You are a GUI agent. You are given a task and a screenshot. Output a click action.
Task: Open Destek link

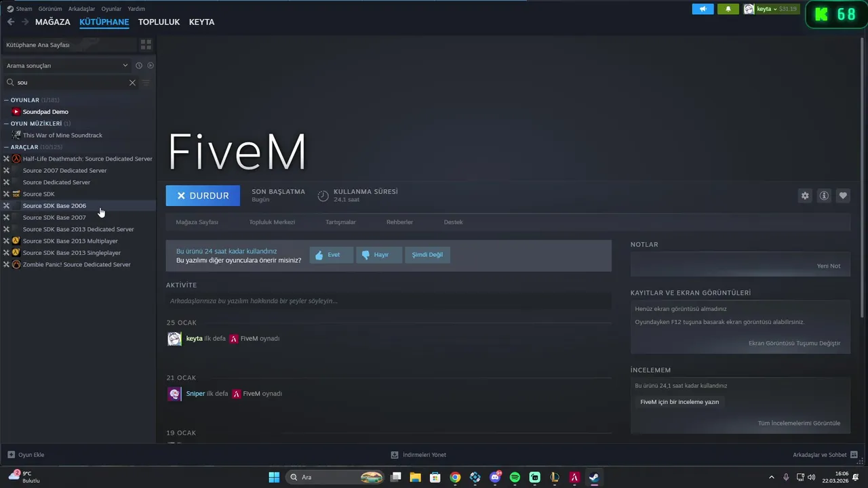click(454, 222)
